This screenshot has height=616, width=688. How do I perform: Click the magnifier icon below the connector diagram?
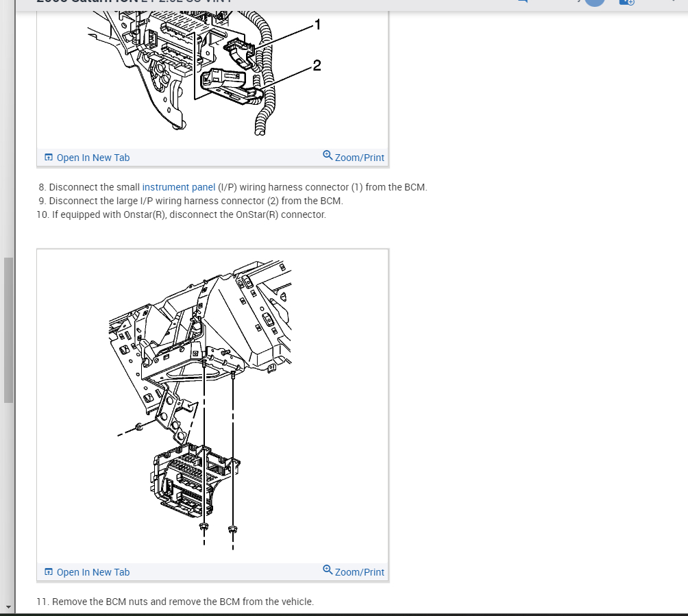click(x=328, y=156)
